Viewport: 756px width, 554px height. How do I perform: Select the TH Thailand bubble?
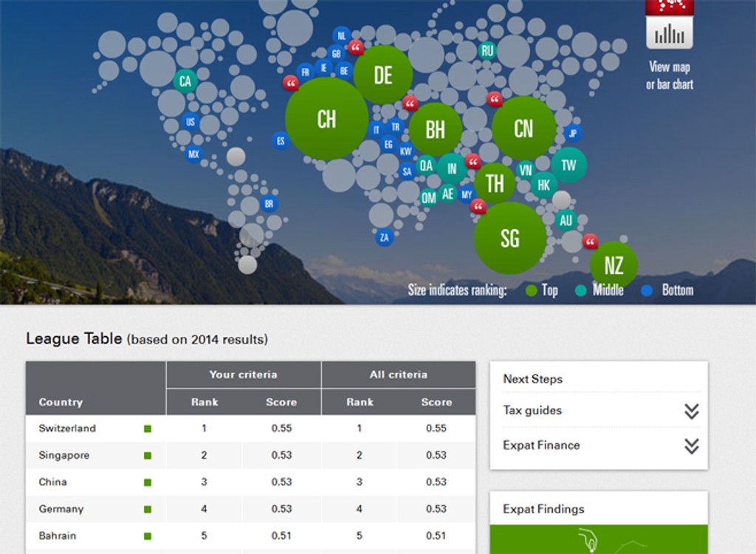point(495,183)
